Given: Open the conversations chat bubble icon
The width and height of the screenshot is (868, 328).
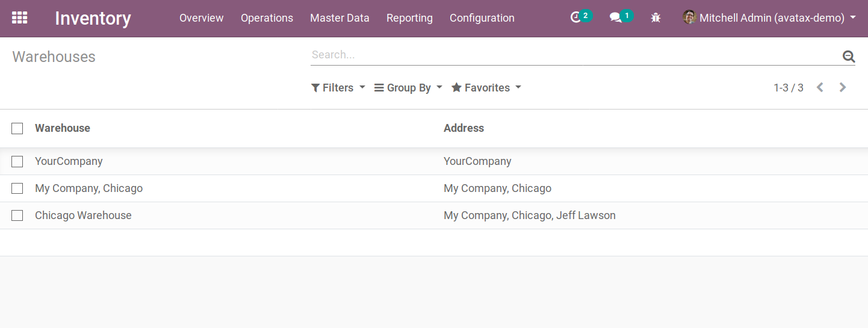Looking at the screenshot, I should click(615, 18).
